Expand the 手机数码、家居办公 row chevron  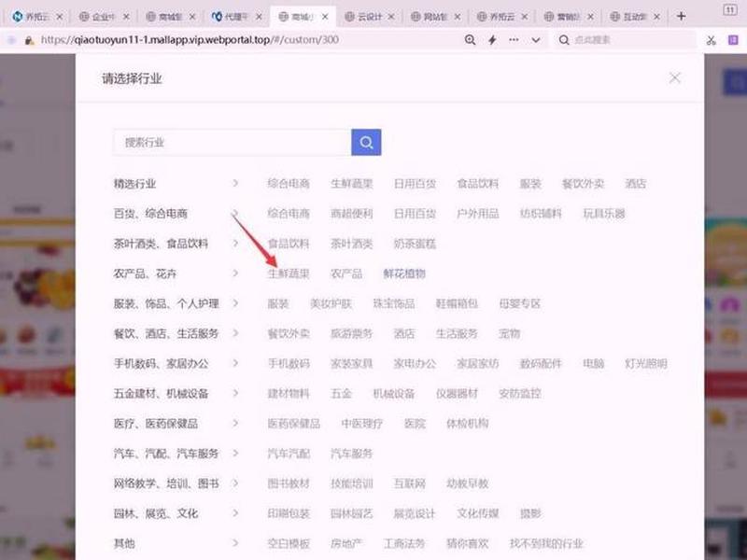[235, 363]
